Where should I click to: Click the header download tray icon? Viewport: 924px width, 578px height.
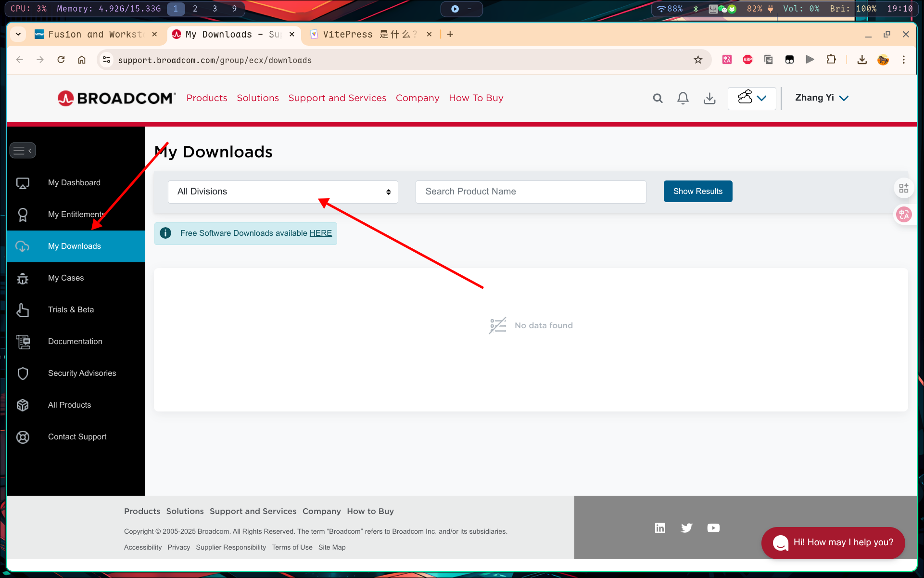tap(709, 98)
